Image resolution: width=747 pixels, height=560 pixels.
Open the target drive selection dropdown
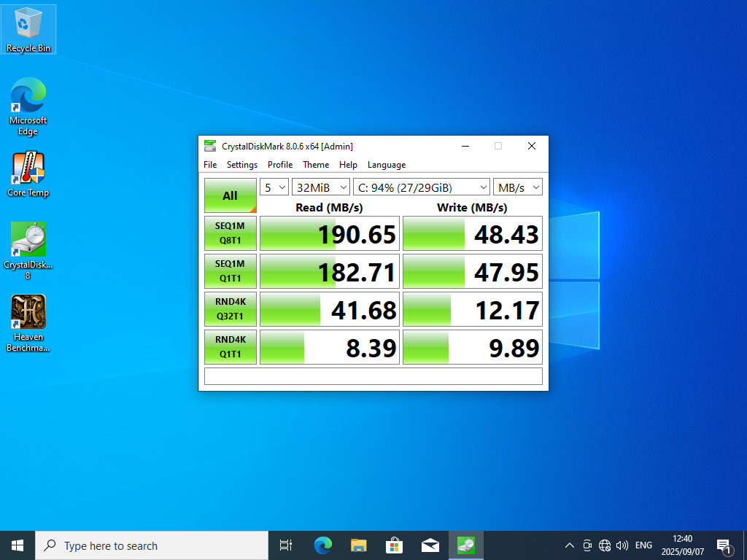pyautogui.click(x=421, y=187)
